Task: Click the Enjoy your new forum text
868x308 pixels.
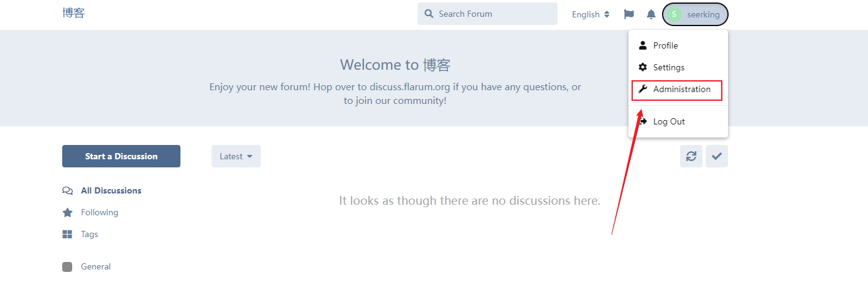Action: (395, 93)
